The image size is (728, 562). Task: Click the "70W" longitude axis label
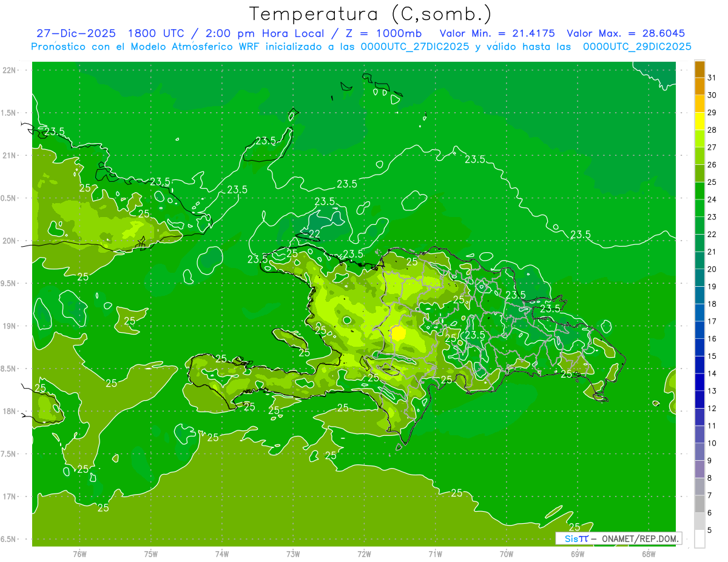tap(507, 553)
